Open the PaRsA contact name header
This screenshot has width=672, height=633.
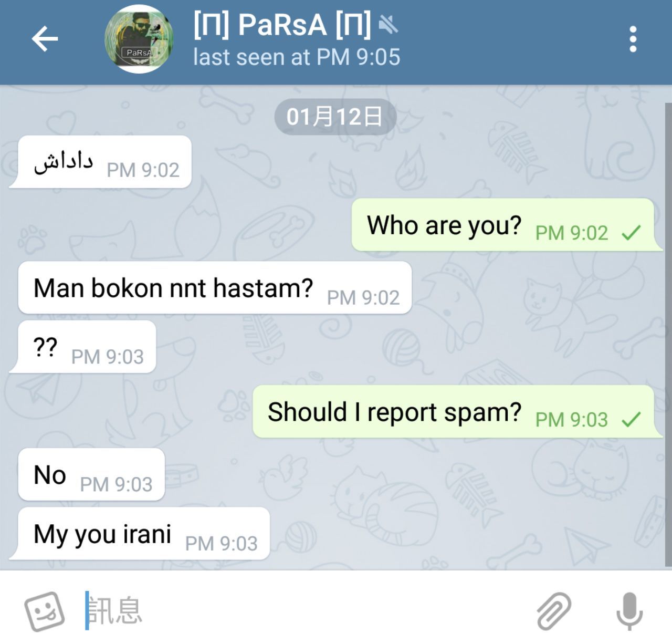282,25
